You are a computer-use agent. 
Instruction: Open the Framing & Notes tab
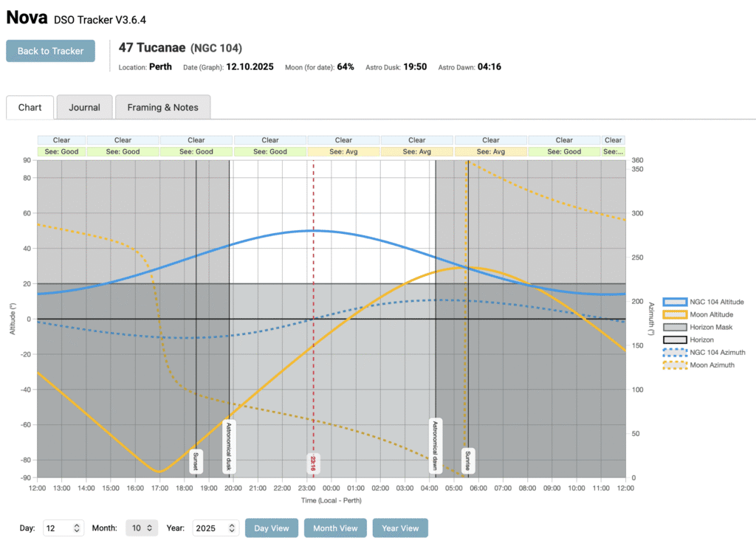click(162, 107)
